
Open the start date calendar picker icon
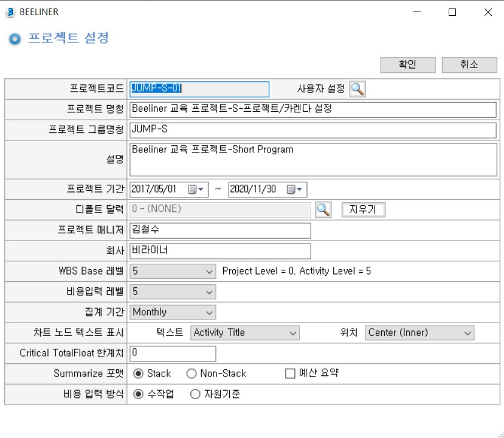click(x=196, y=189)
